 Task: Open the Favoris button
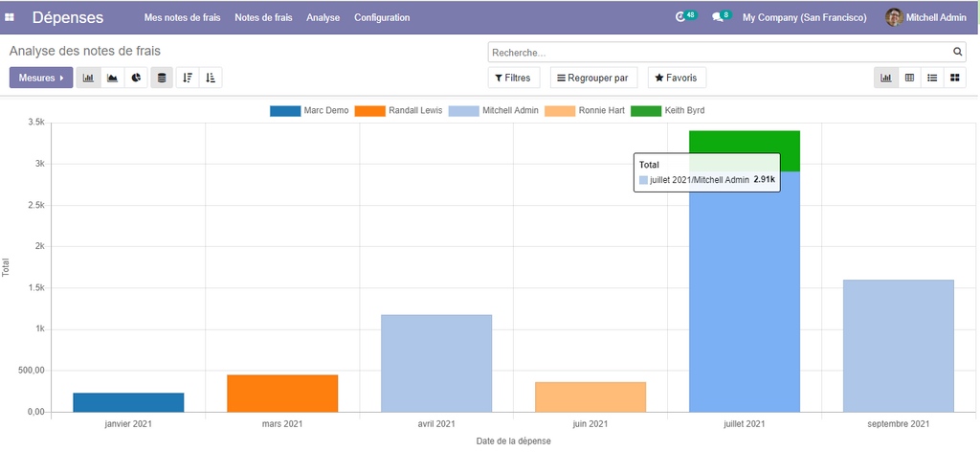pyautogui.click(x=677, y=78)
